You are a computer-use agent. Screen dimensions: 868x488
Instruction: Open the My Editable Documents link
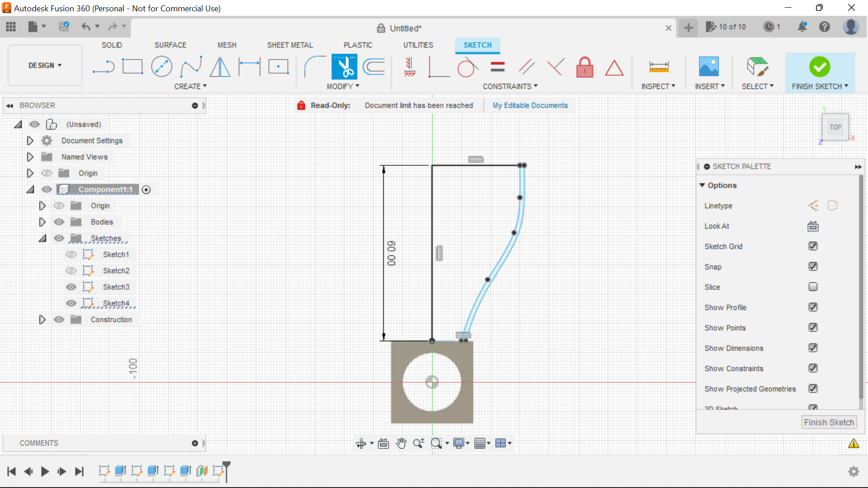click(x=530, y=105)
